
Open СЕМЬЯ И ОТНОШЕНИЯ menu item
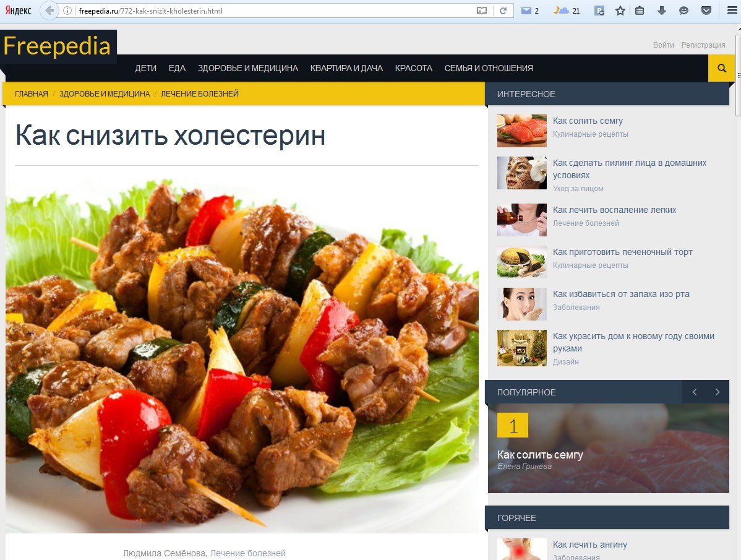click(x=489, y=68)
